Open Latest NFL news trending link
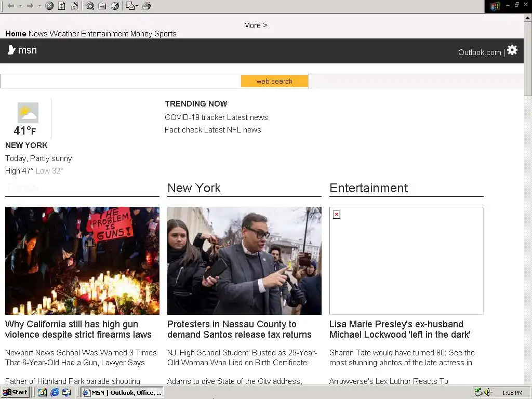The height and width of the screenshot is (399, 532). [232, 130]
